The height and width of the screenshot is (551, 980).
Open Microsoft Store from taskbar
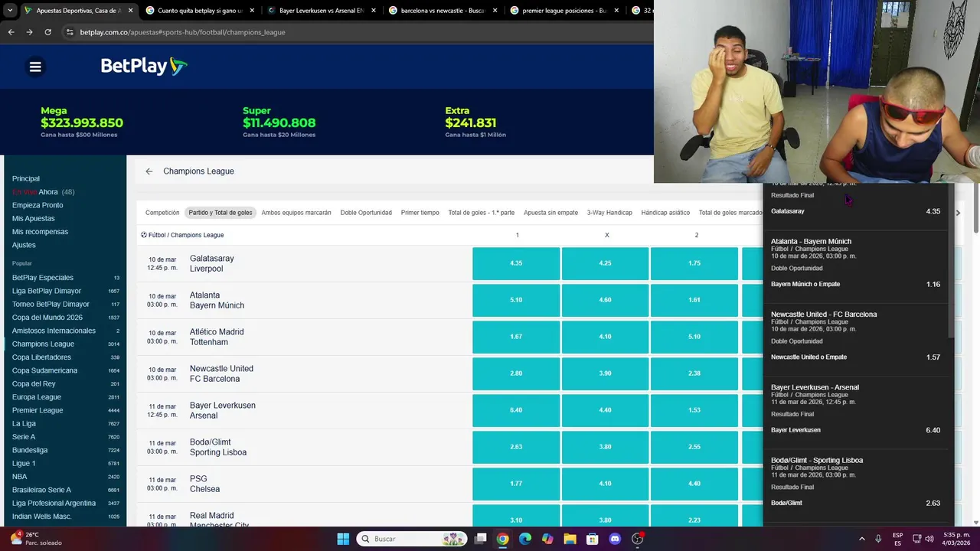click(593, 539)
